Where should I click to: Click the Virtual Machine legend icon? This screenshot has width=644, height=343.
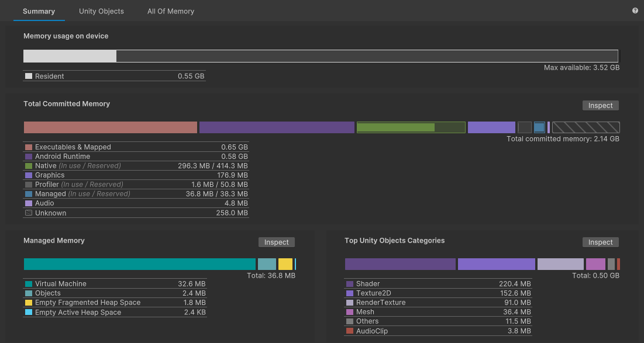[x=28, y=283]
